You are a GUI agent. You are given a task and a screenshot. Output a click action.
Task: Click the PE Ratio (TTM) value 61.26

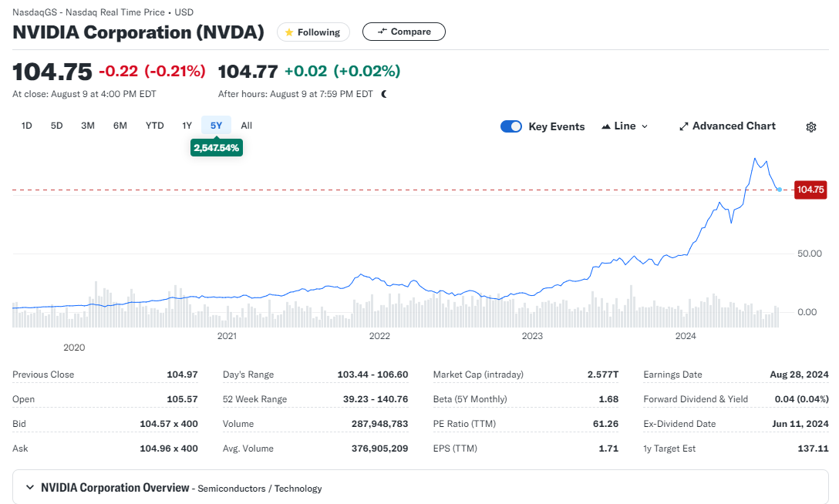605,424
